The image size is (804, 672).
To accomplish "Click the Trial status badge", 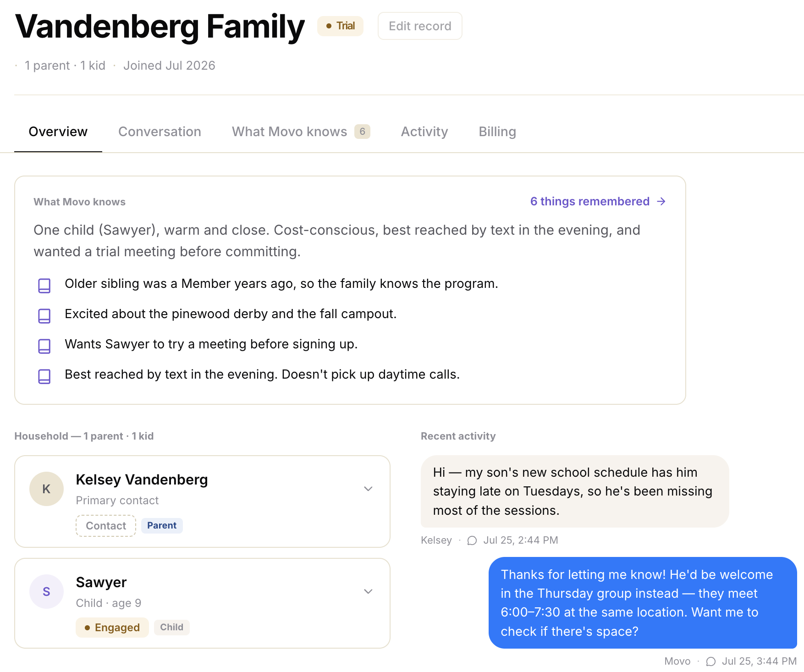I will [x=340, y=26].
